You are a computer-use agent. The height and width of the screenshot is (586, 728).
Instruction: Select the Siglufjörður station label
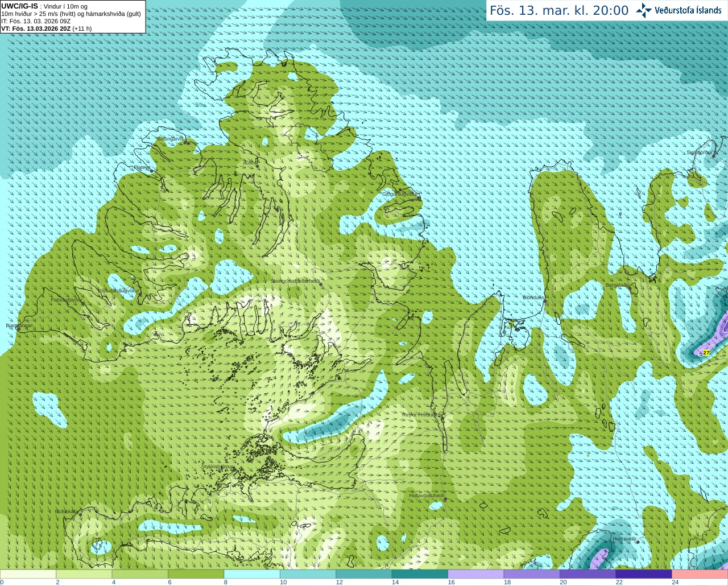(x=700, y=152)
